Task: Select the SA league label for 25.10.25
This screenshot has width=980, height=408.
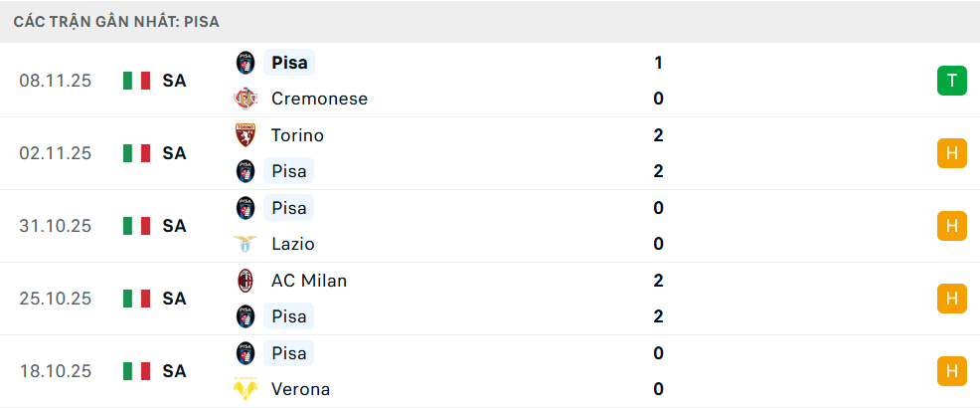Action: coord(175,299)
